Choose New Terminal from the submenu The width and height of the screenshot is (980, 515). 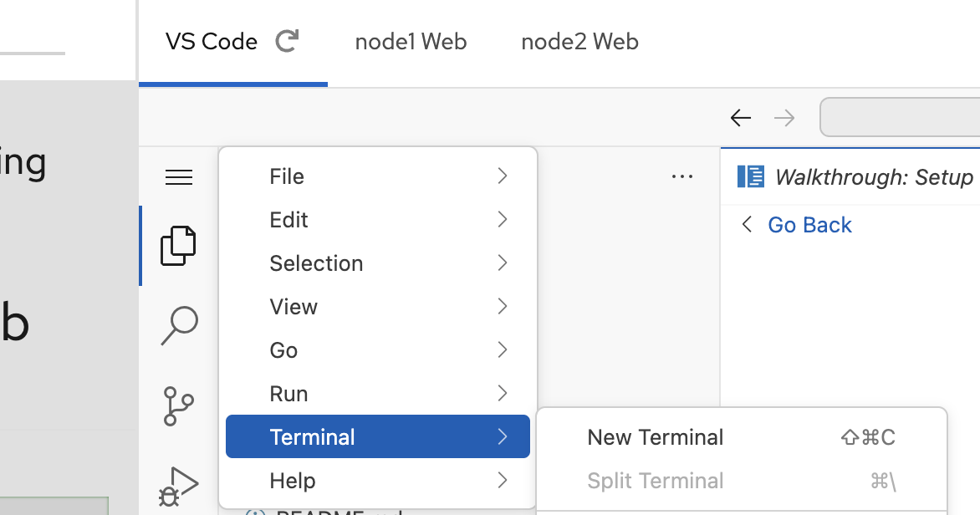click(x=742, y=437)
